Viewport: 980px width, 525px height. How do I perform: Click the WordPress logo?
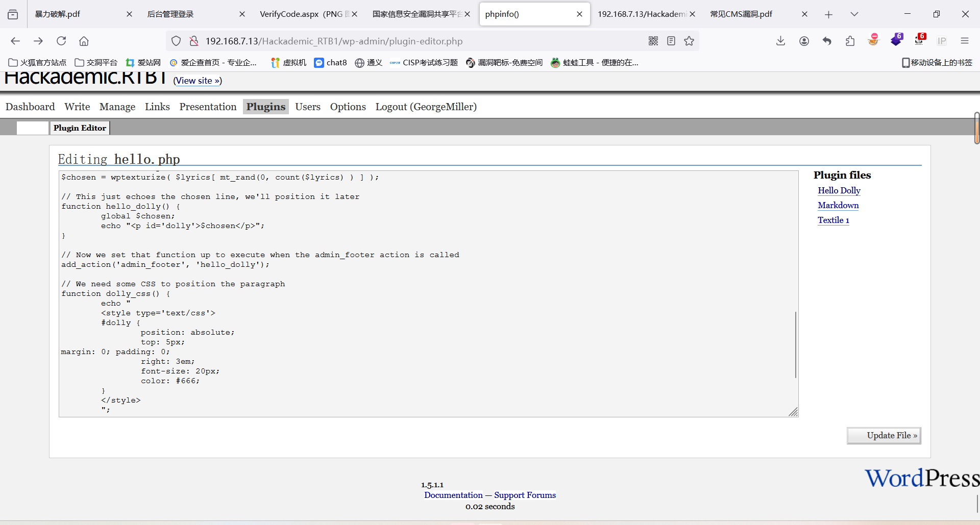tap(922, 479)
